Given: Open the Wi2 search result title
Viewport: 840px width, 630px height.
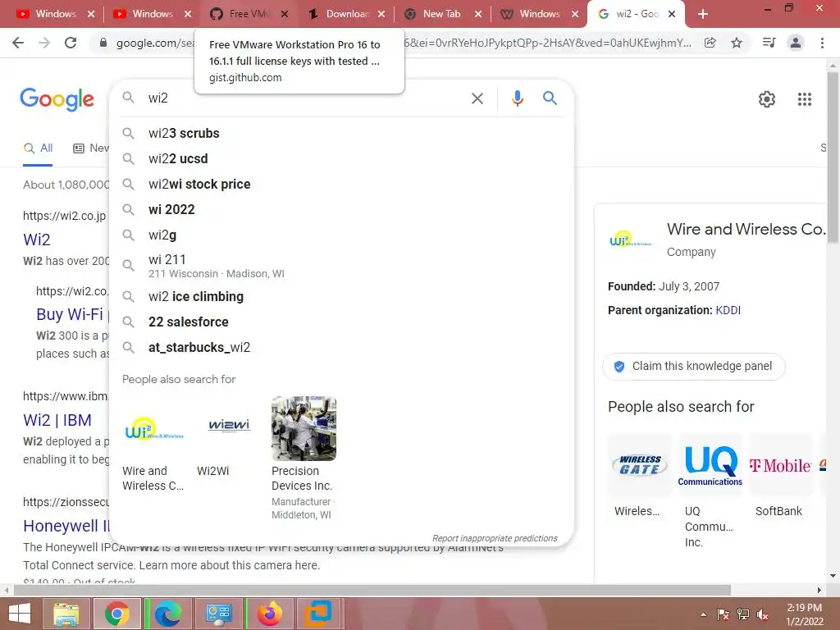Looking at the screenshot, I should click(x=37, y=240).
